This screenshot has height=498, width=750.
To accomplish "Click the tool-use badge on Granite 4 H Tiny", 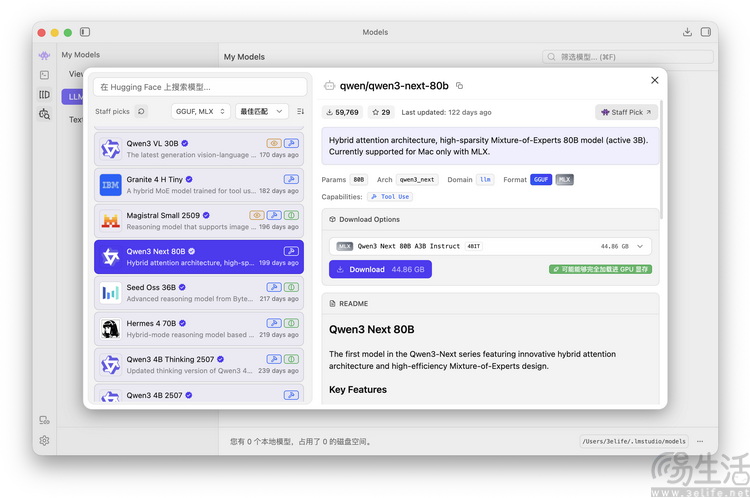I will coord(291,179).
